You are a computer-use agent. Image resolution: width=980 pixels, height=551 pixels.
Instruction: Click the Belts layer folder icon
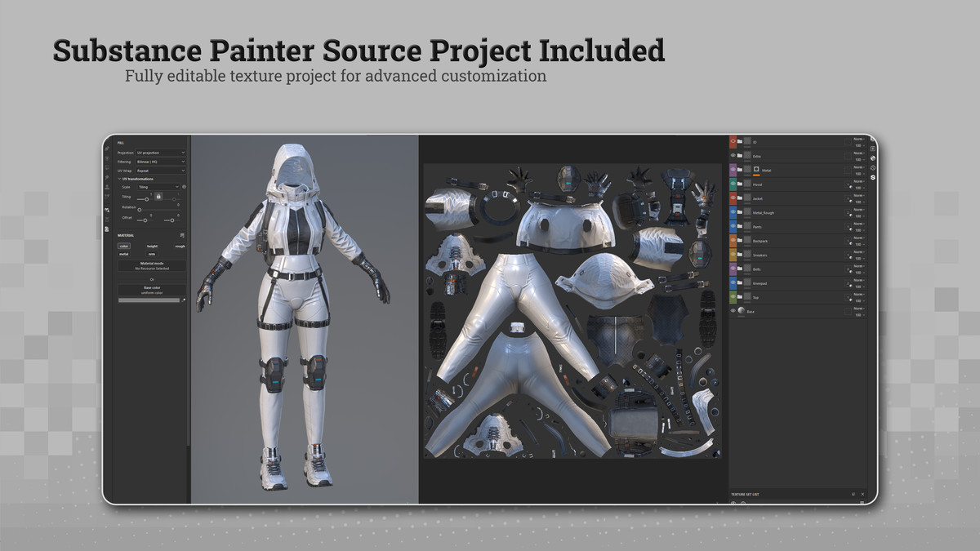click(x=740, y=269)
